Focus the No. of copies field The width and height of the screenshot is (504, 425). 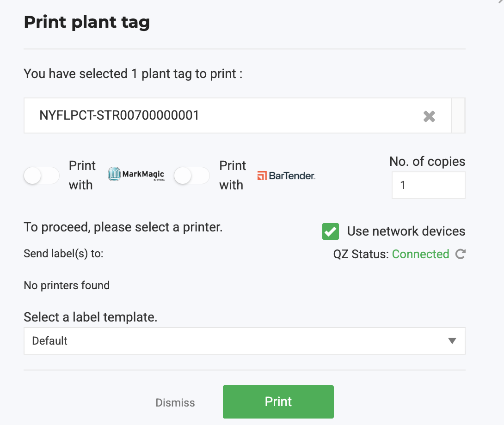click(429, 185)
